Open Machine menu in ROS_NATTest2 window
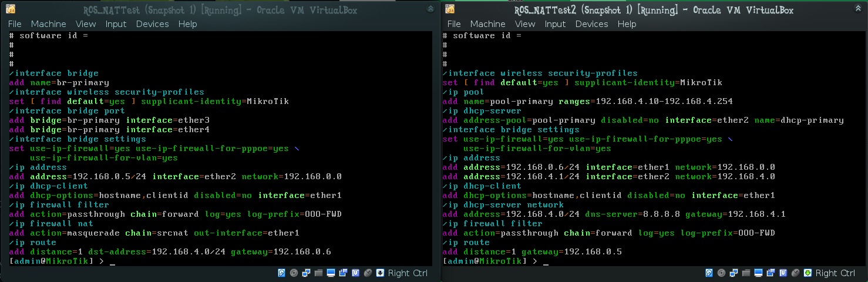The width and height of the screenshot is (868, 282). tap(488, 24)
